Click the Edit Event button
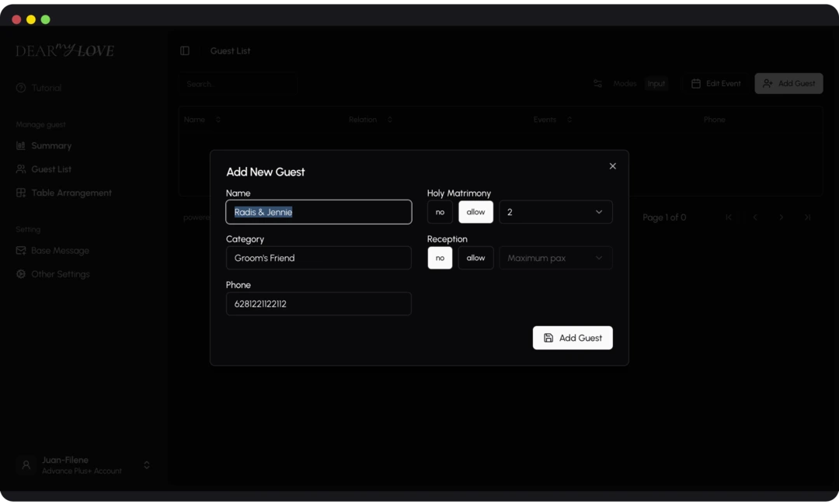Image resolution: width=839 pixels, height=504 pixels. click(x=715, y=83)
